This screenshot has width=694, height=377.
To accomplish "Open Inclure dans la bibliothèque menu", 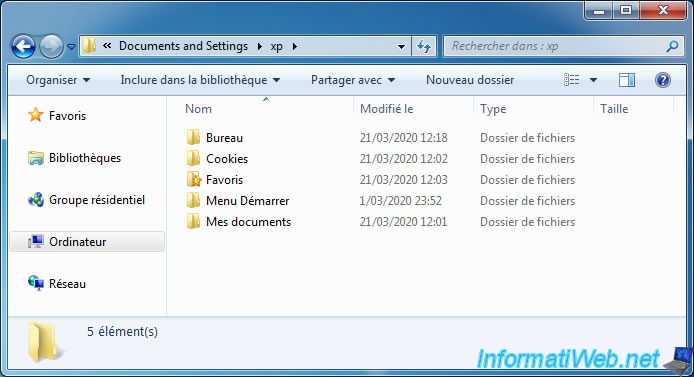I will click(200, 80).
